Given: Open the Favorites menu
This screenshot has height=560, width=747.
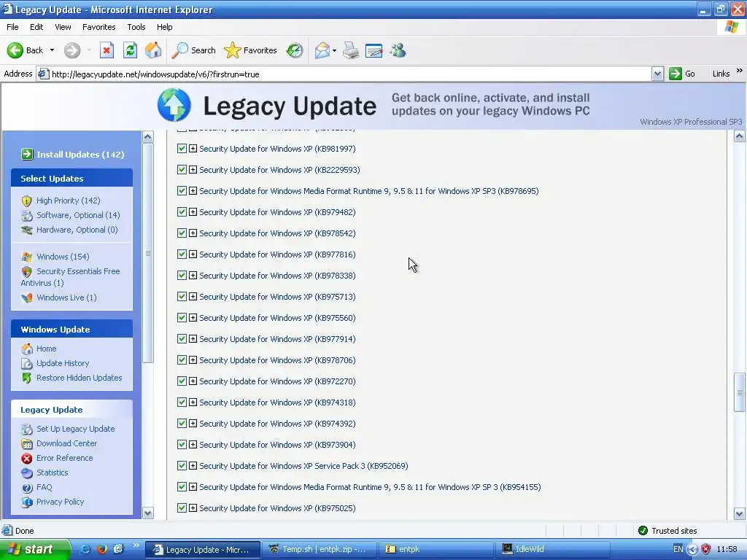Looking at the screenshot, I should pos(98,27).
